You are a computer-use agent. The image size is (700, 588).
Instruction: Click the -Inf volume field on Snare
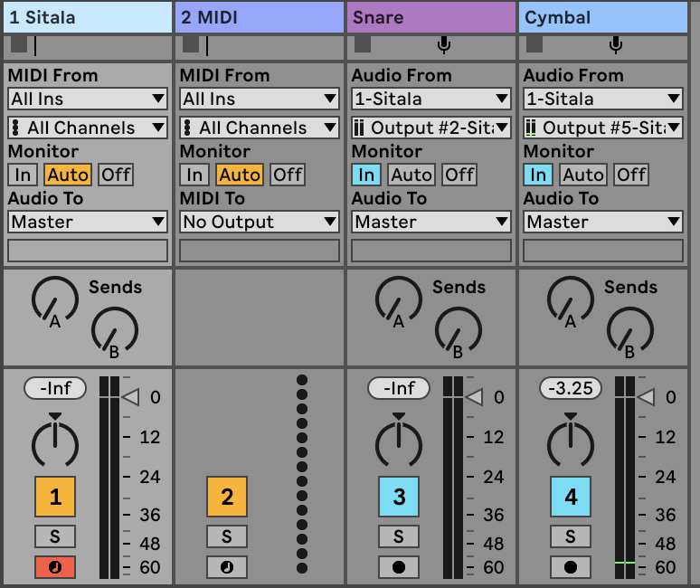click(x=399, y=388)
